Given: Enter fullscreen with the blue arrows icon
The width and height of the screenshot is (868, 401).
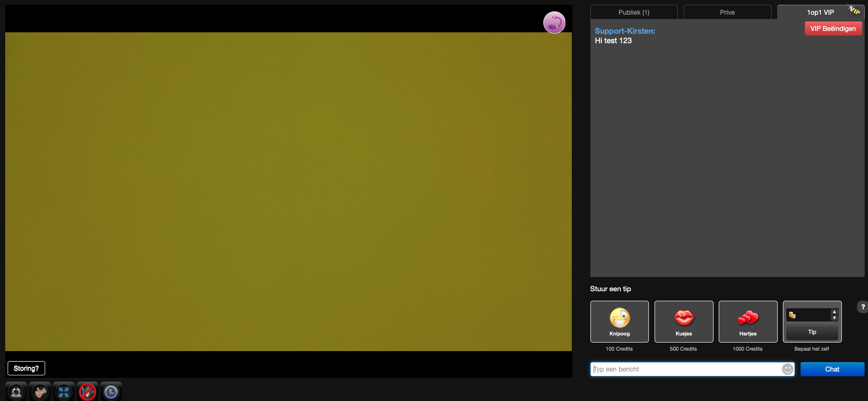Looking at the screenshot, I should tap(64, 392).
